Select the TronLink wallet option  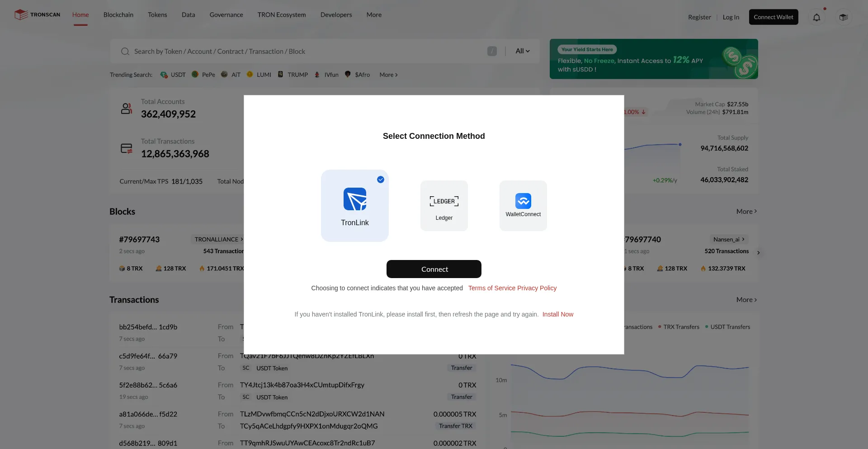355,206
